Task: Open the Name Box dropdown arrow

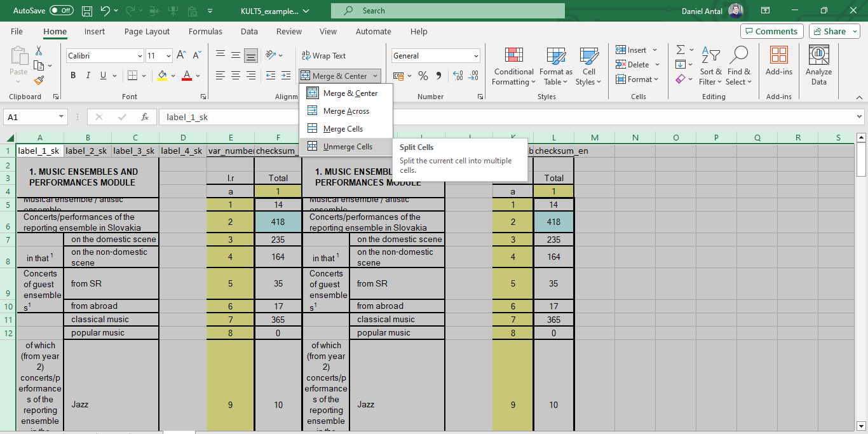Action: 61,117
